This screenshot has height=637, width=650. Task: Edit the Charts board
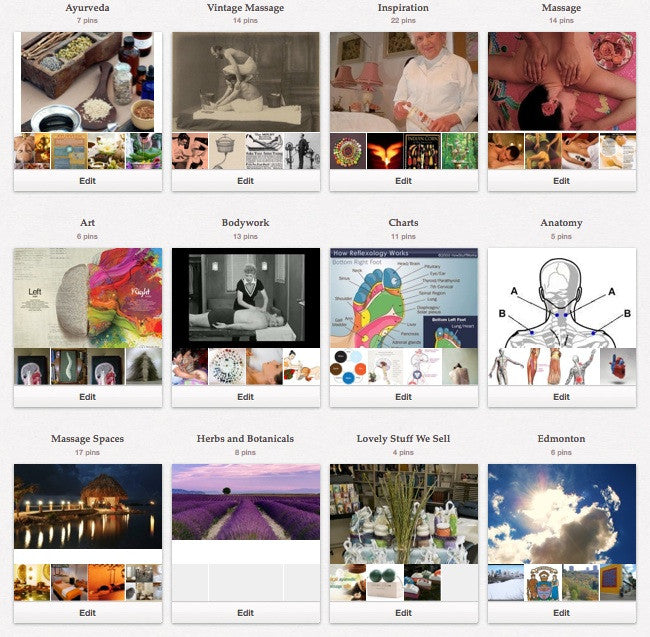click(403, 397)
